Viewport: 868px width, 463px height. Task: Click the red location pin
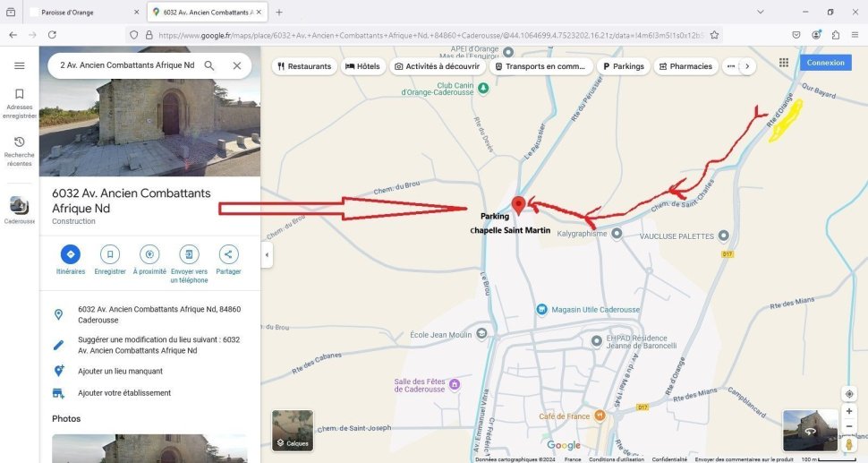click(518, 205)
